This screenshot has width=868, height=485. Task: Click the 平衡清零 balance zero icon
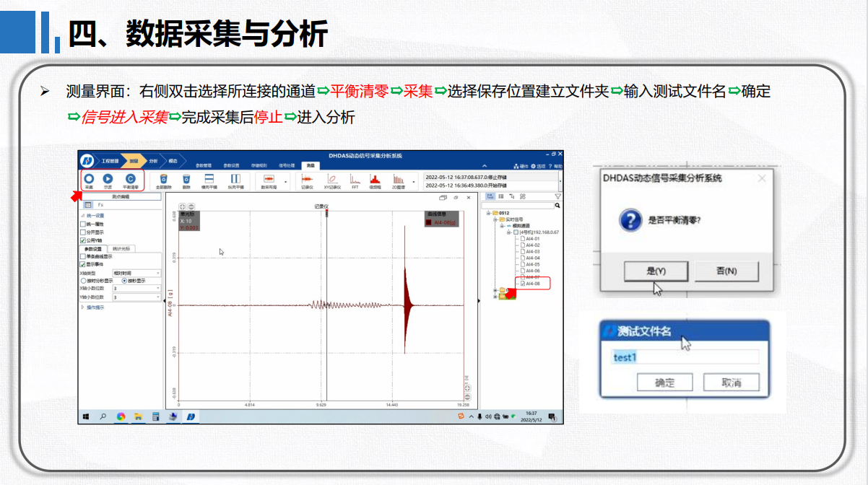tap(131, 178)
